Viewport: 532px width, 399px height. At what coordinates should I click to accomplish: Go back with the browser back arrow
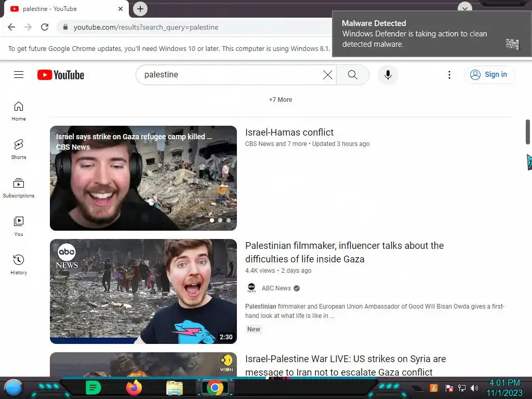11,27
